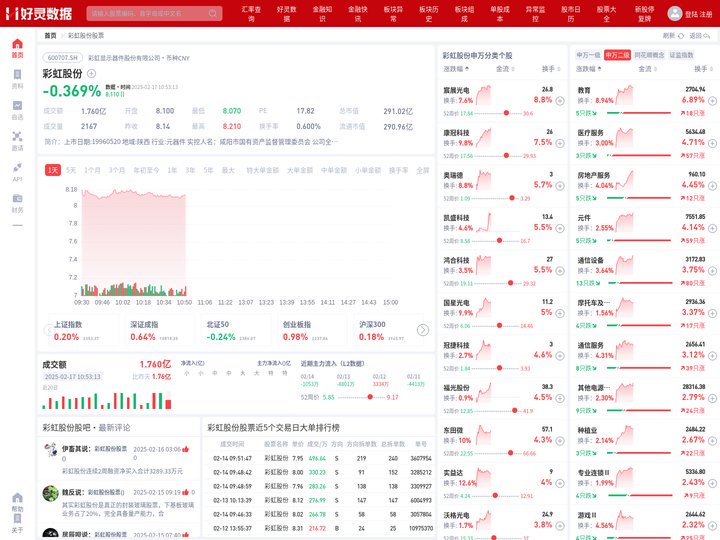
Task: Sort stock list by 换手
Action: tap(551, 69)
